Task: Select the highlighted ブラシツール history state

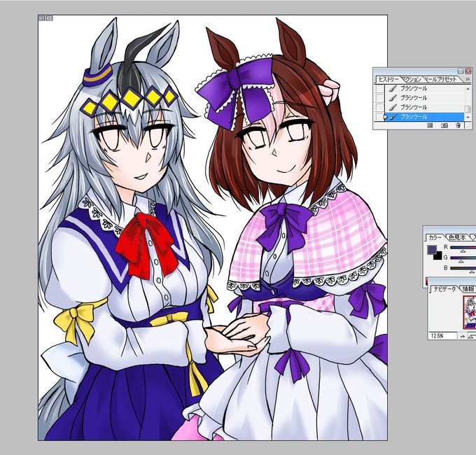Action: point(424,117)
